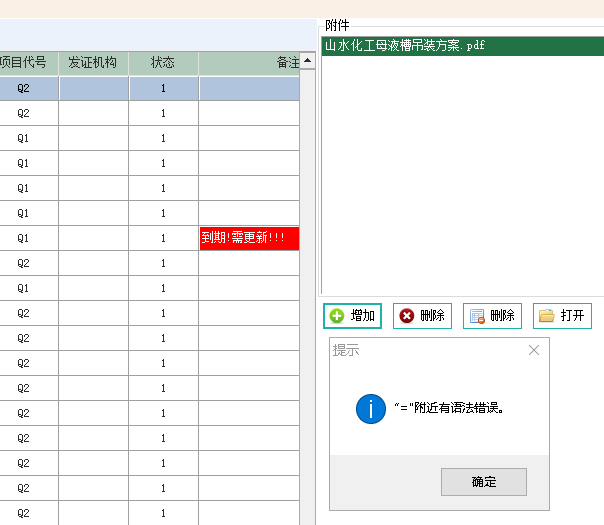Close the 提示 dialog with X

point(534,350)
